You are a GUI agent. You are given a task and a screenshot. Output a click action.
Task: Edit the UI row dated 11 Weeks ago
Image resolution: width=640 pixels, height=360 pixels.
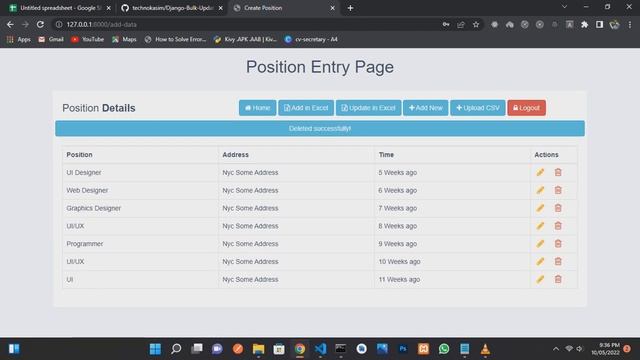[x=540, y=279]
